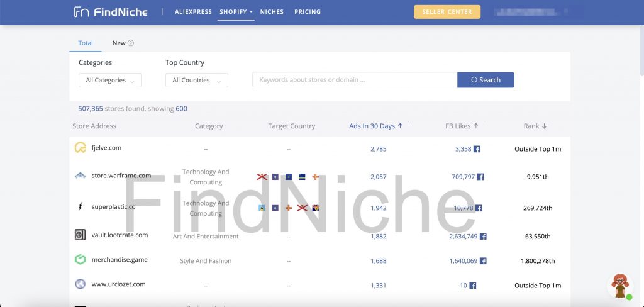Viewport: 644px width, 307px height.
Task: Click first flag in store.warframe.com row
Action: tap(262, 177)
